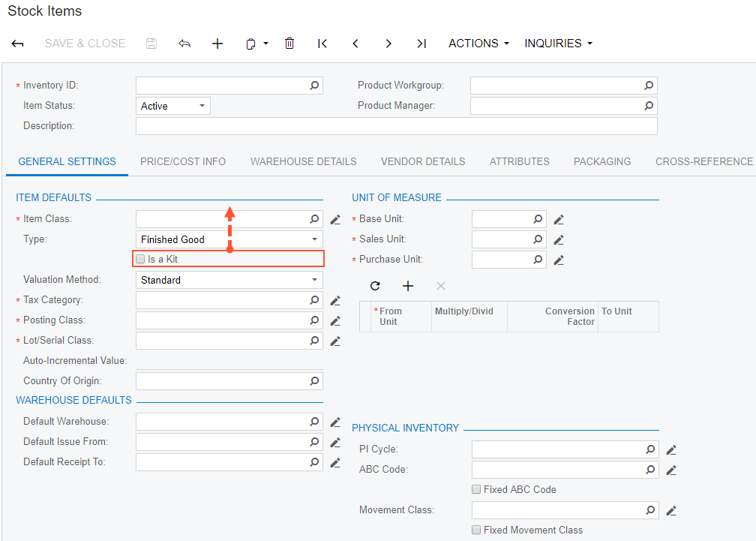Click into the Description text field

click(396, 126)
